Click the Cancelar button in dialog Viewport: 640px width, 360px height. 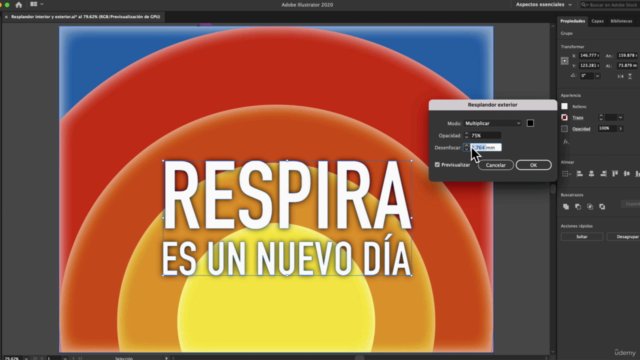pyautogui.click(x=496, y=165)
